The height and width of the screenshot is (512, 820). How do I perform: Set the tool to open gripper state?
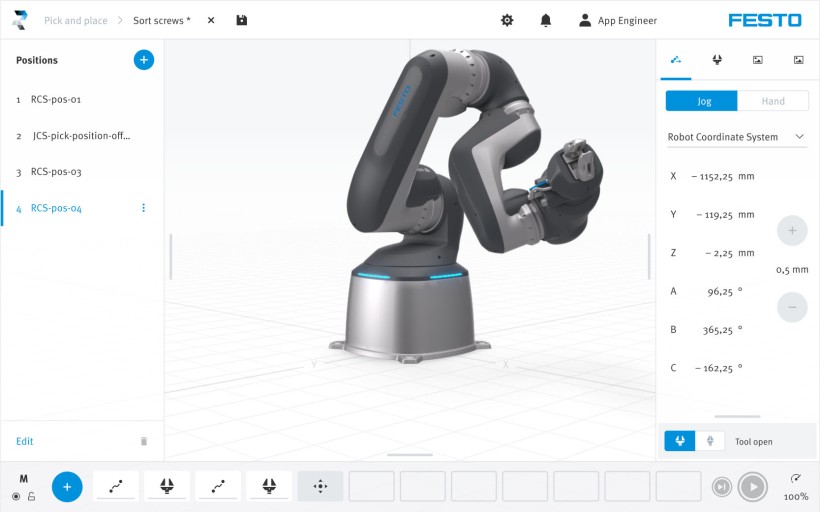click(x=680, y=441)
